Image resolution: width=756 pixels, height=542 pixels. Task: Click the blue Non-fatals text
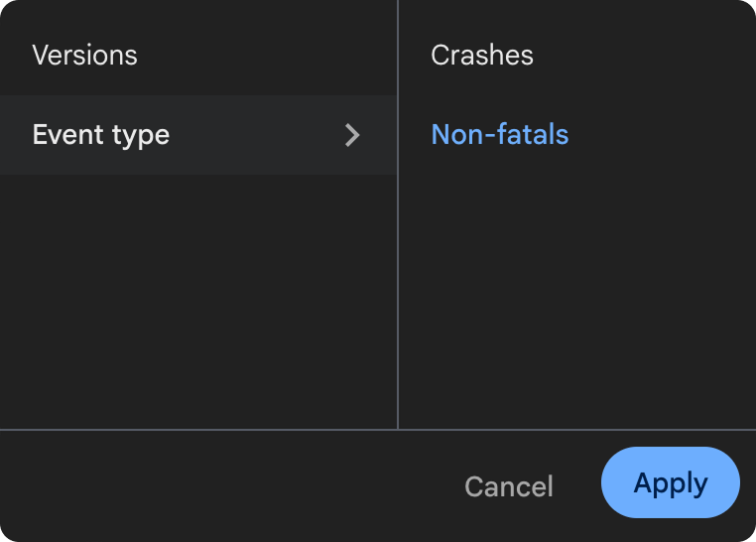click(500, 134)
